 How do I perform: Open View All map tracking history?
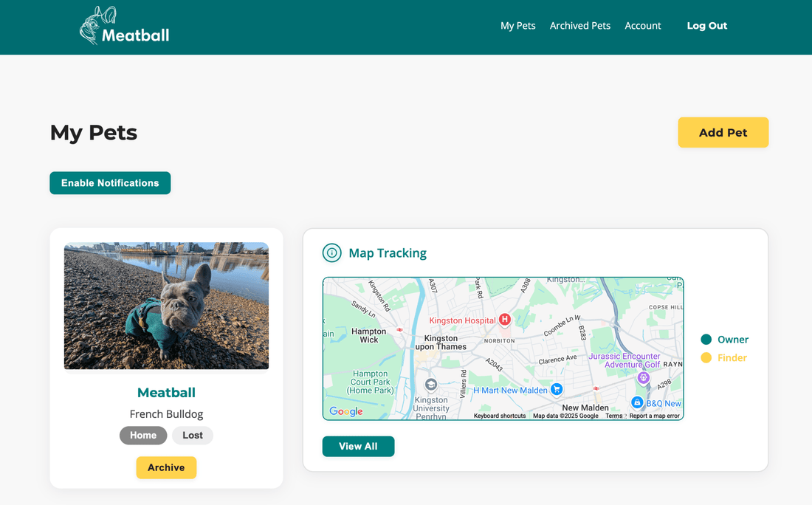click(x=358, y=446)
